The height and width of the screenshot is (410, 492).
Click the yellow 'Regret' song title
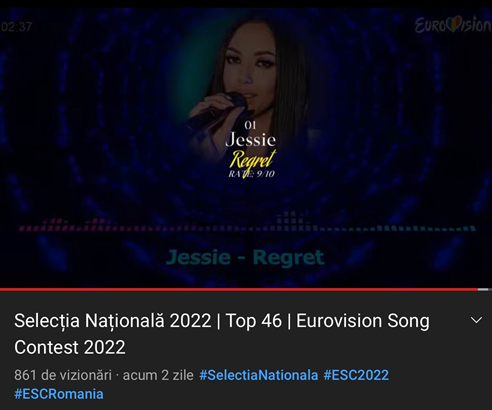click(x=252, y=159)
